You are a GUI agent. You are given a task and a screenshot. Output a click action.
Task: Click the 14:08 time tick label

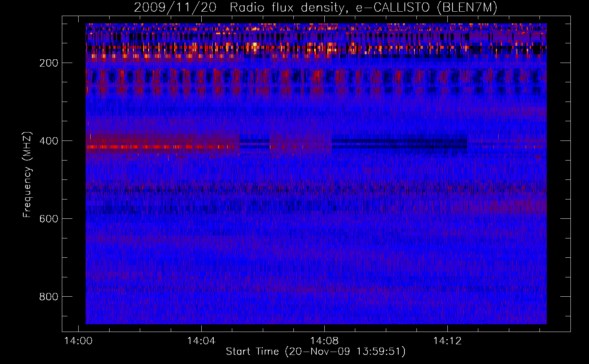(324, 341)
